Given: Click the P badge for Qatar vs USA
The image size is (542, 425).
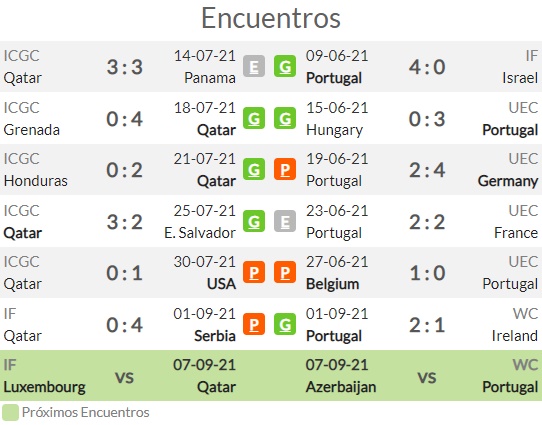Looking at the screenshot, I should coord(254,272).
